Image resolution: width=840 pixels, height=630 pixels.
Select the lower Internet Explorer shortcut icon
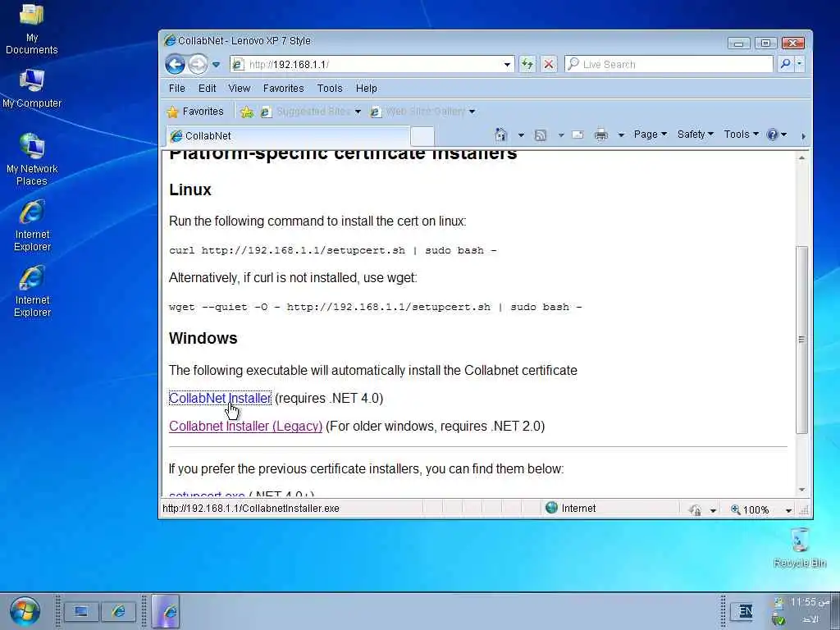32,291
